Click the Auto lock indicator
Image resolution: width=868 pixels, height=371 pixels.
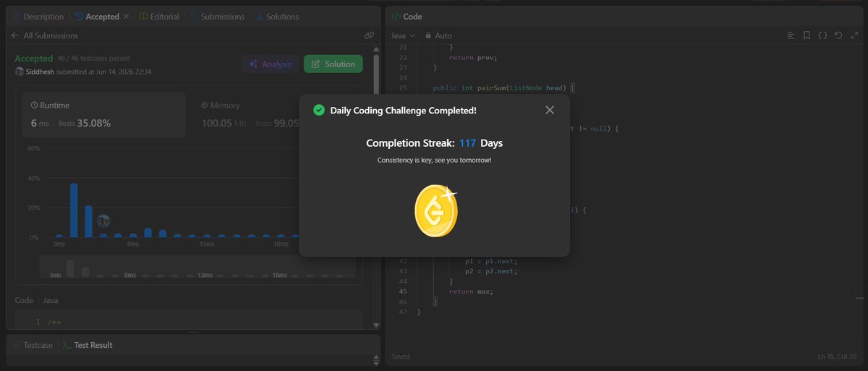(439, 35)
